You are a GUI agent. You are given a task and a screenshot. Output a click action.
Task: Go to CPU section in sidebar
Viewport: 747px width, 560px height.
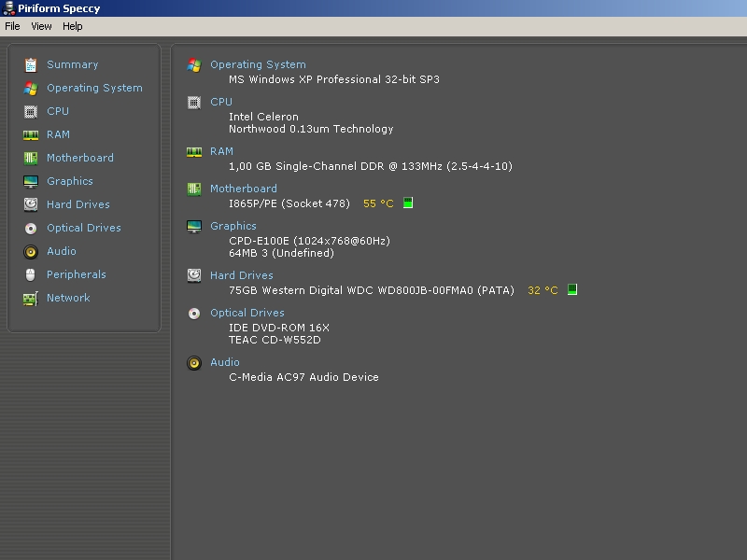(x=58, y=111)
